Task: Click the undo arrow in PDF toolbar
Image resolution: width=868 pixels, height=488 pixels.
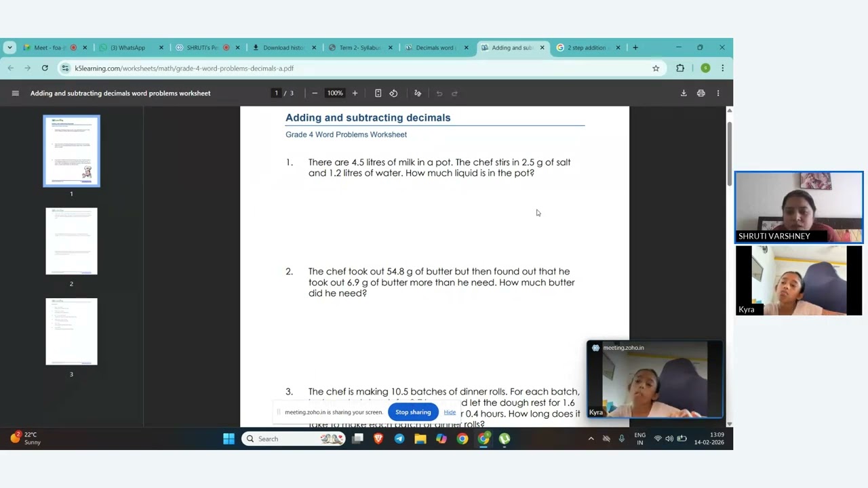Action: click(439, 94)
